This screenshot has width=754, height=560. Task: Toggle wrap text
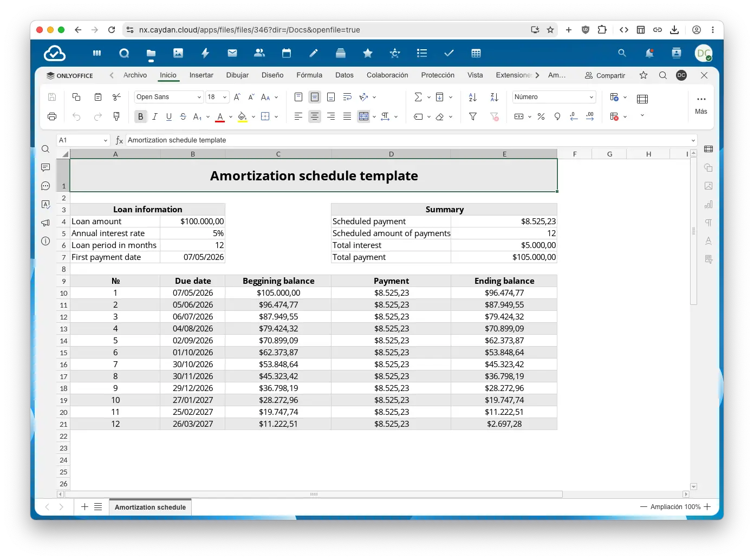[x=347, y=97]
